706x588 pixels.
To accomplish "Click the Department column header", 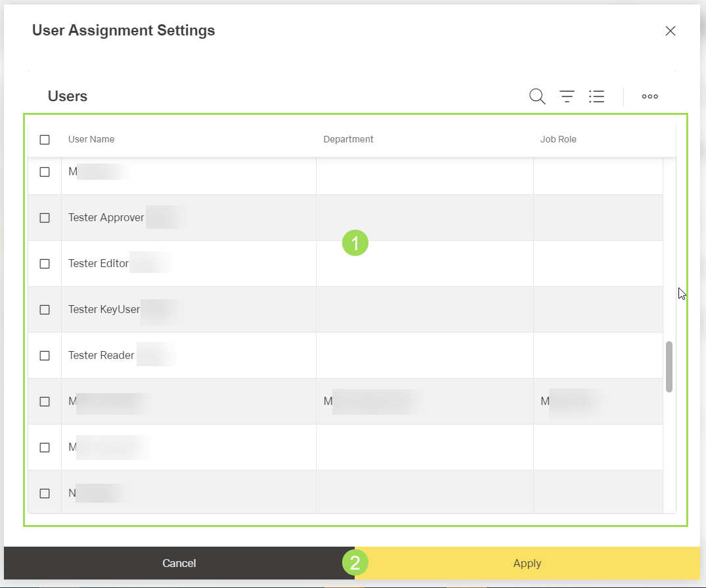I will (x=348, y=139).
